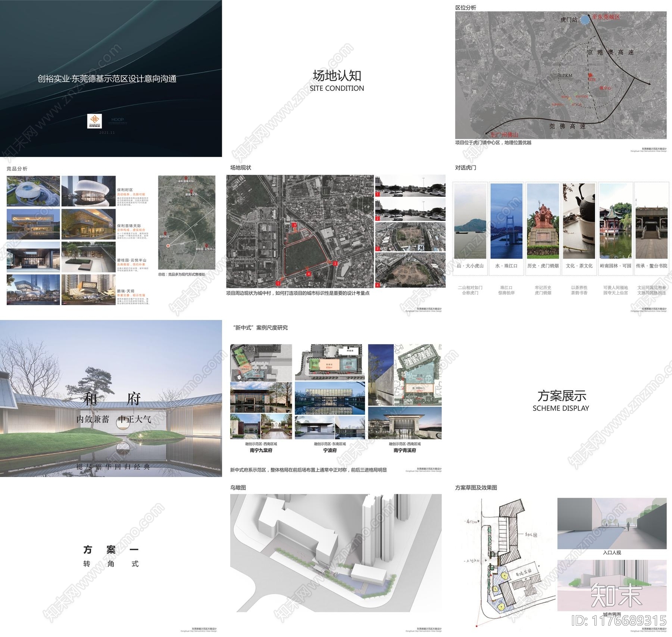
Task: Select the summary 总结：竞品多为现代形式售楼处
Action: point(182,275)
